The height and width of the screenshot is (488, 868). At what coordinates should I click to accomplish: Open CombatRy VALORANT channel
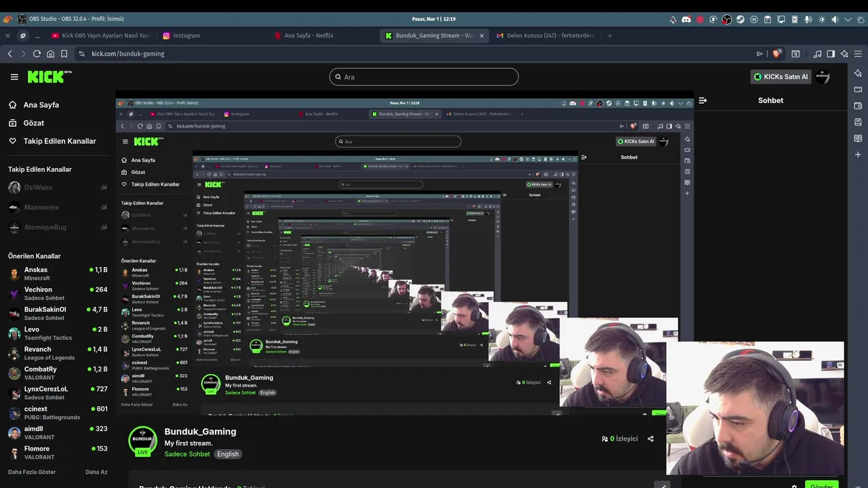pyautogui.click(x=58, y=373)
